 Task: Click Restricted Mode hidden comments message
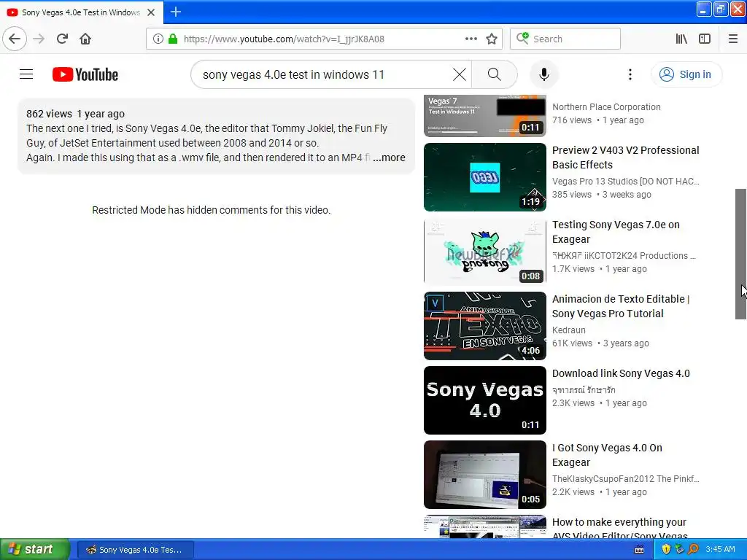211,210
